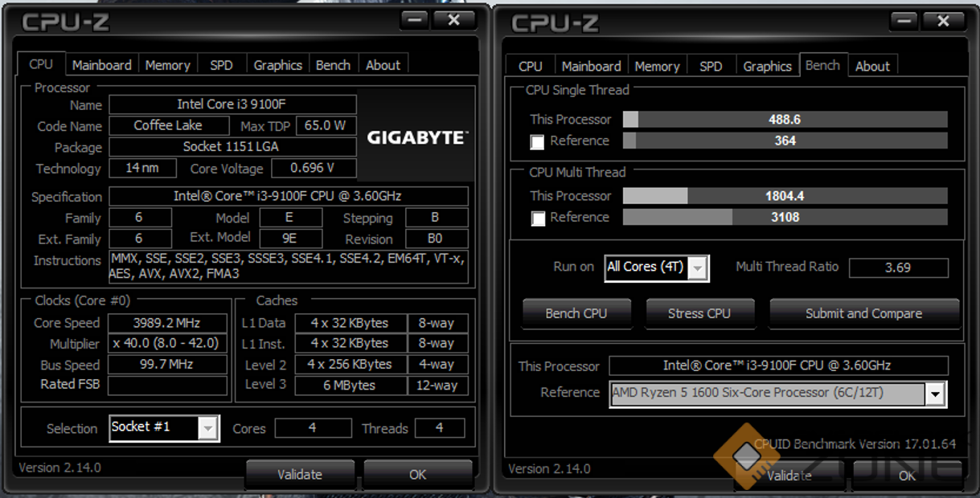The image size is (980, 498).
Task: Click the Code Name field Coffee Lake
Action: tap(168, 125)
